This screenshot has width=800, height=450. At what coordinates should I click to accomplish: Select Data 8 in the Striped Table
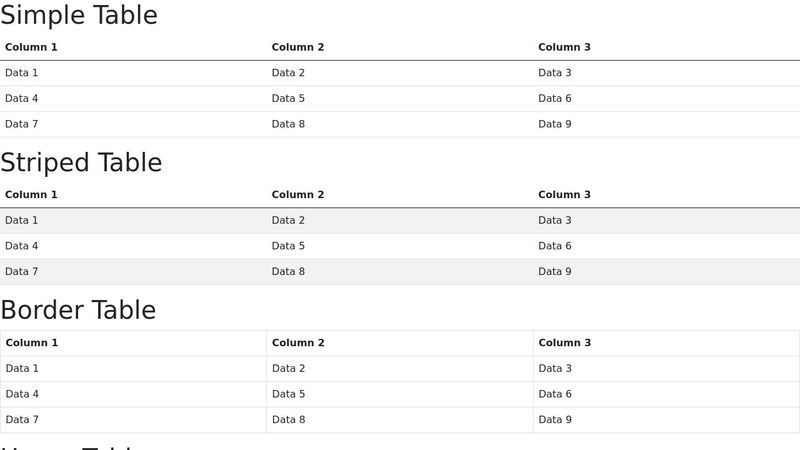[x=288, y=272]
